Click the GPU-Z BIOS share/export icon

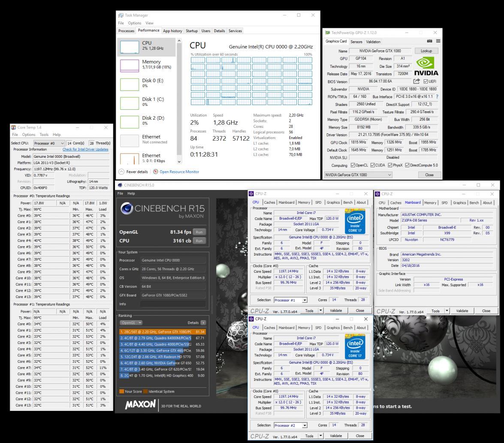click(416, 81)
